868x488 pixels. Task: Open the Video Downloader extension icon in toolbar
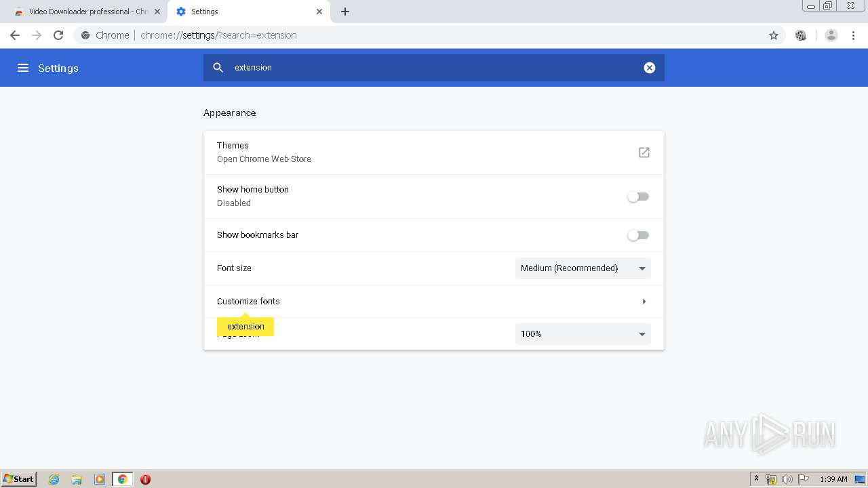[x=801, y=35]
